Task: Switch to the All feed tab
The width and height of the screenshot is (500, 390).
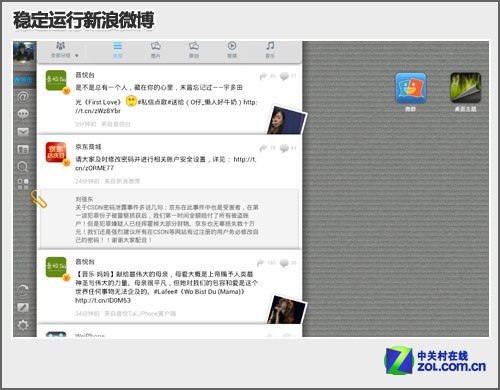Action: (x=118, y=50)
